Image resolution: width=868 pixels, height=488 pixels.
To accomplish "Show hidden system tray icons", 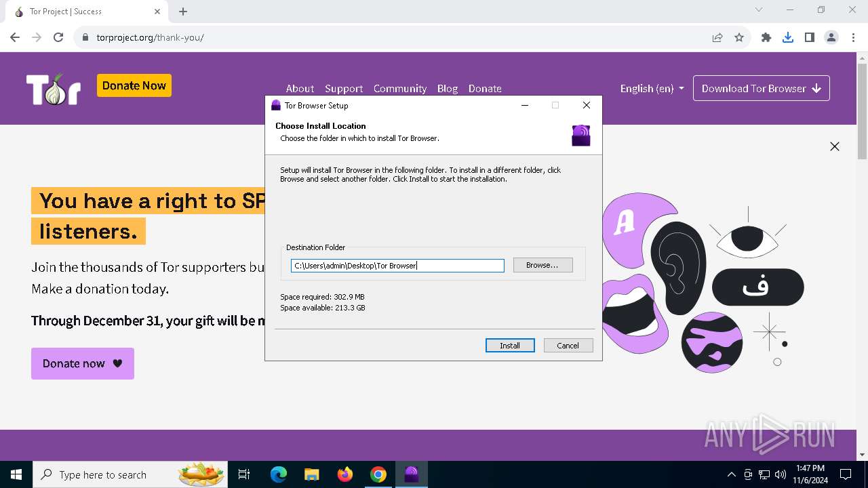I will (x=731, y=474).
